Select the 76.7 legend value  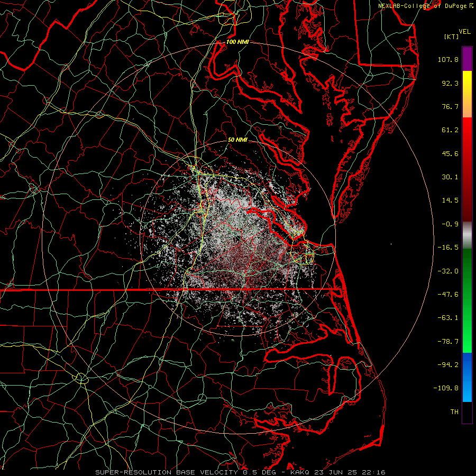click(x=450, y=106)
